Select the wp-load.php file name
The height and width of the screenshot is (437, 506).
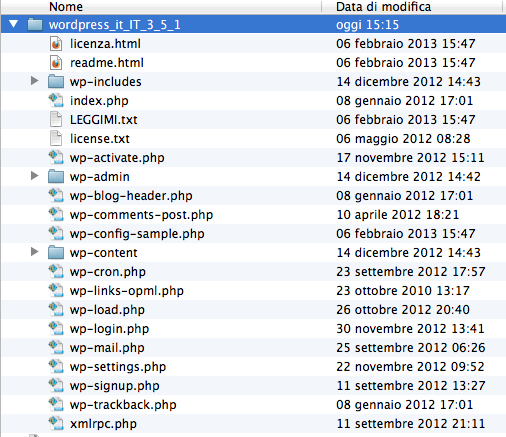click(x=107, y=310)
